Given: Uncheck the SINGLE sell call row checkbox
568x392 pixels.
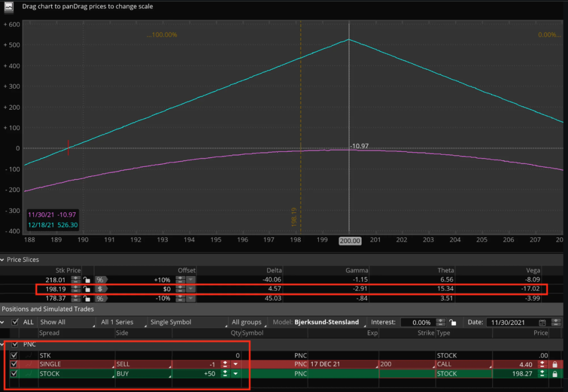Looking at the screenshot, I should (14, 364).
